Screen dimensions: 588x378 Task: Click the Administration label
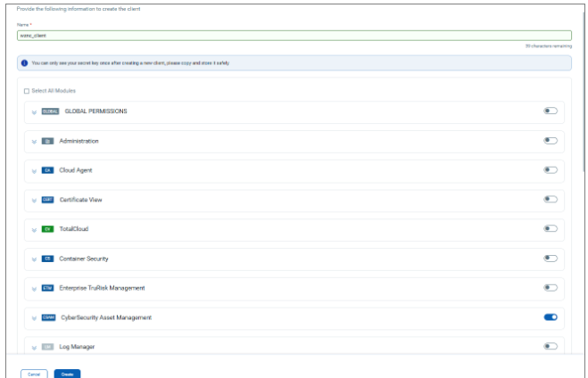[79, 141]
